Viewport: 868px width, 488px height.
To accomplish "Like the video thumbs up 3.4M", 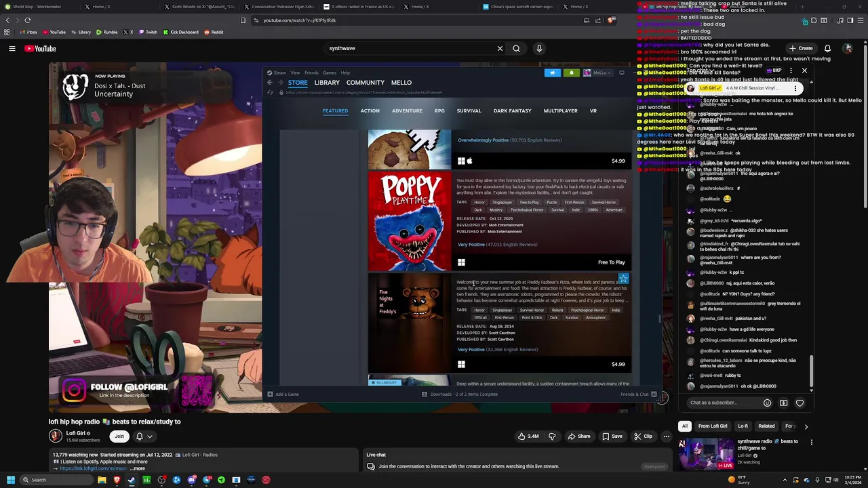I will tap(528, 436).
